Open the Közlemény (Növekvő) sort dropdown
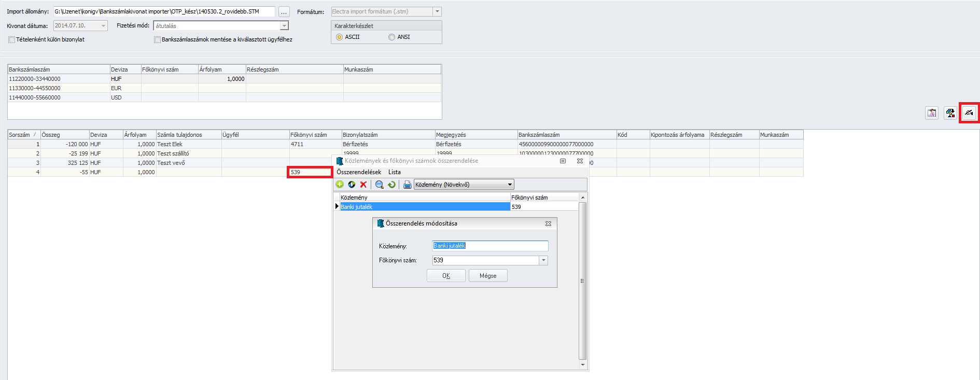This screenshot has height=380, width=980. tap(510, 185)
